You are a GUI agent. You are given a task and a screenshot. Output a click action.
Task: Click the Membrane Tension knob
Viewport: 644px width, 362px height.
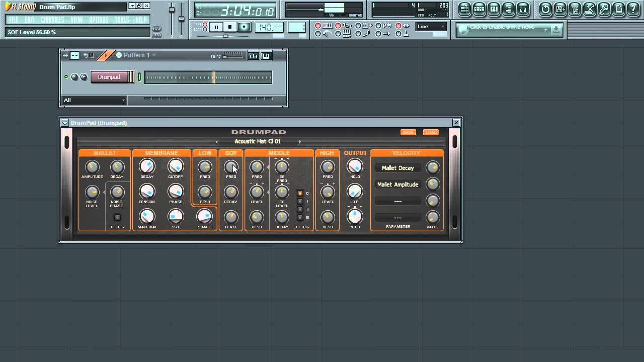coord(146,192)
